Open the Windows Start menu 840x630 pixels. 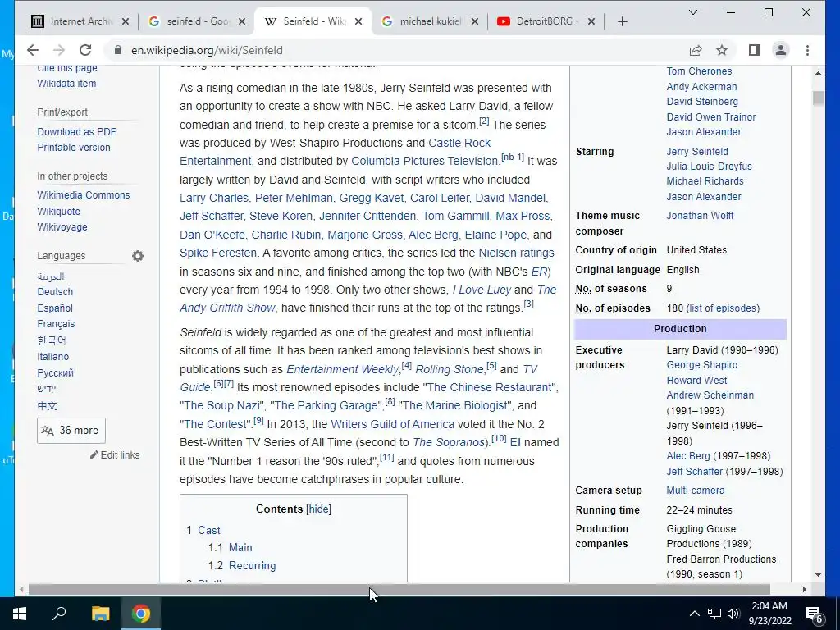(20, 614)
